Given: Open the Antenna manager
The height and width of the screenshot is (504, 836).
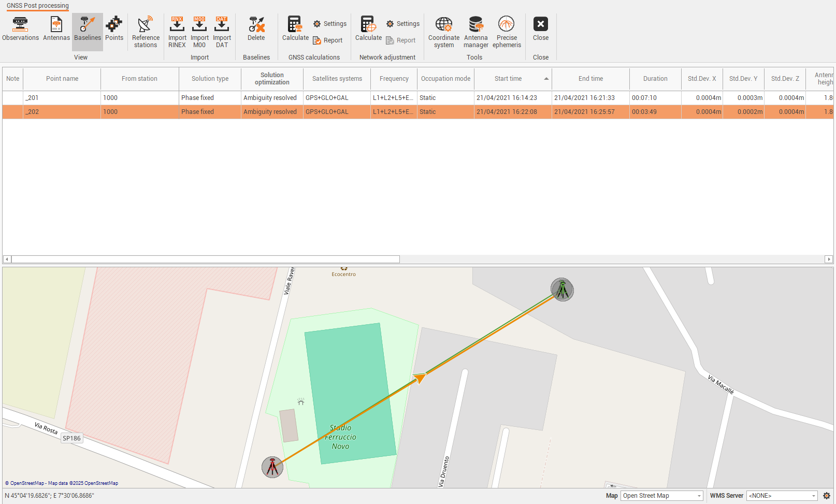Looking at the screenshot, I should (x=475, y=32).
